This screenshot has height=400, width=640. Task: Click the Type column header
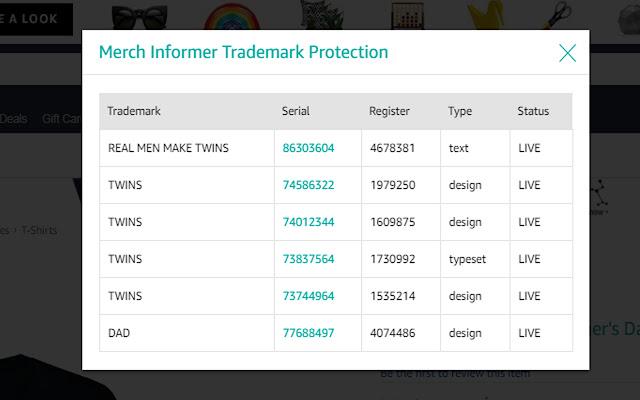pyautogui.click(x=460, y=111)
